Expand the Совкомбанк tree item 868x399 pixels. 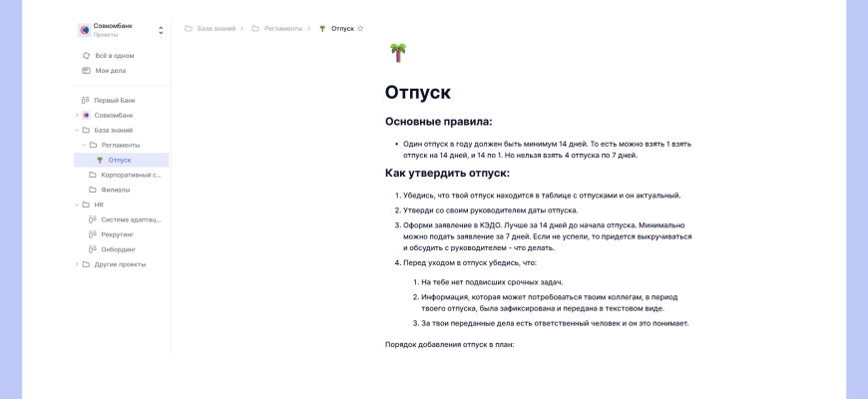(77, 116)
